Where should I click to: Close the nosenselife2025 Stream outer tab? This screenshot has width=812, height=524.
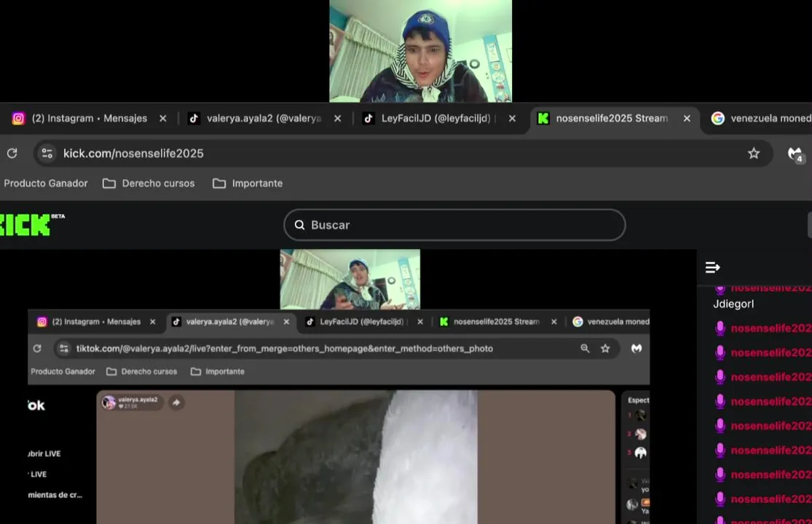(x=687, y=119)
